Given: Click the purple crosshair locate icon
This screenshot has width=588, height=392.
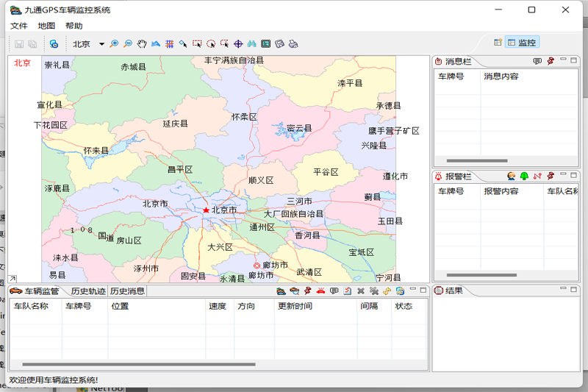Looking at the screenshot, I should (x=238, y=44).
